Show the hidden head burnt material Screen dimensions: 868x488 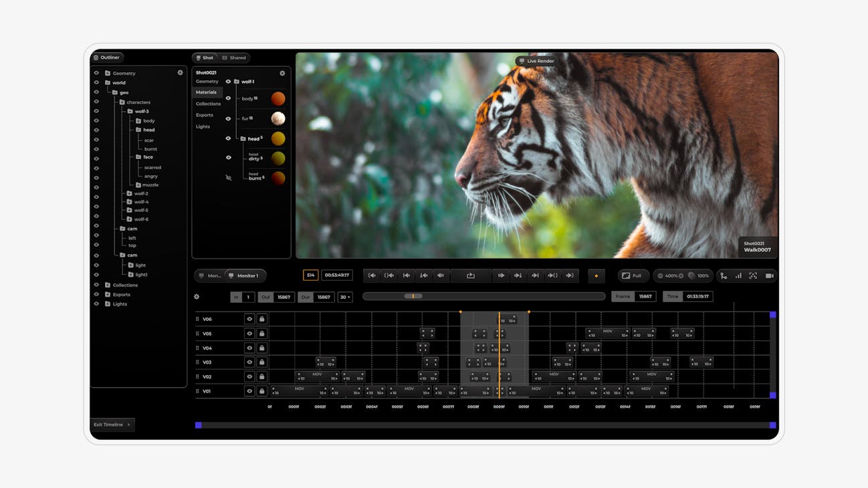coord(229,178)
